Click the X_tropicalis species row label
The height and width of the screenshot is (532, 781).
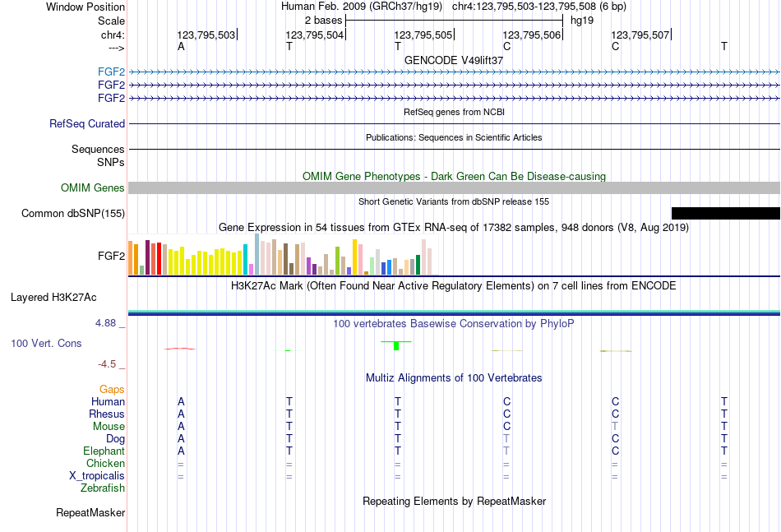(x=97, y=476)
